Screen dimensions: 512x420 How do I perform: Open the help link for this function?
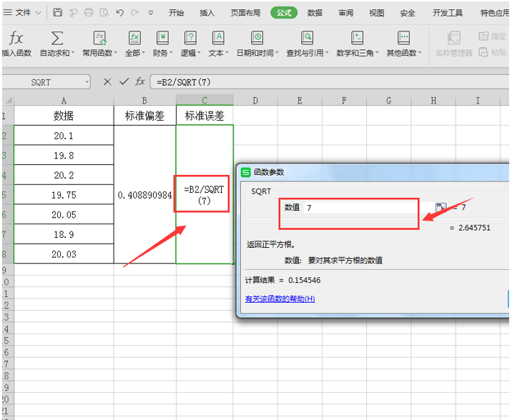(280, 299)
